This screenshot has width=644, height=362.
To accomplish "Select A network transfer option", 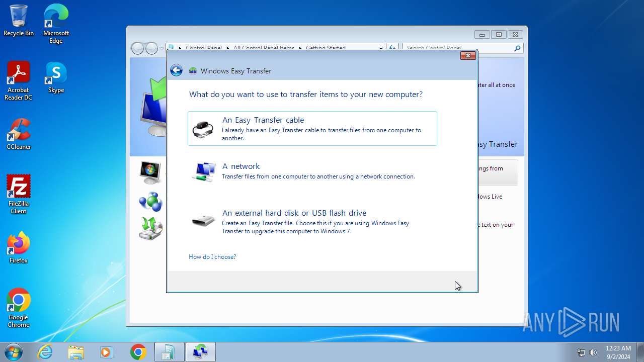I will coord(312,171).
